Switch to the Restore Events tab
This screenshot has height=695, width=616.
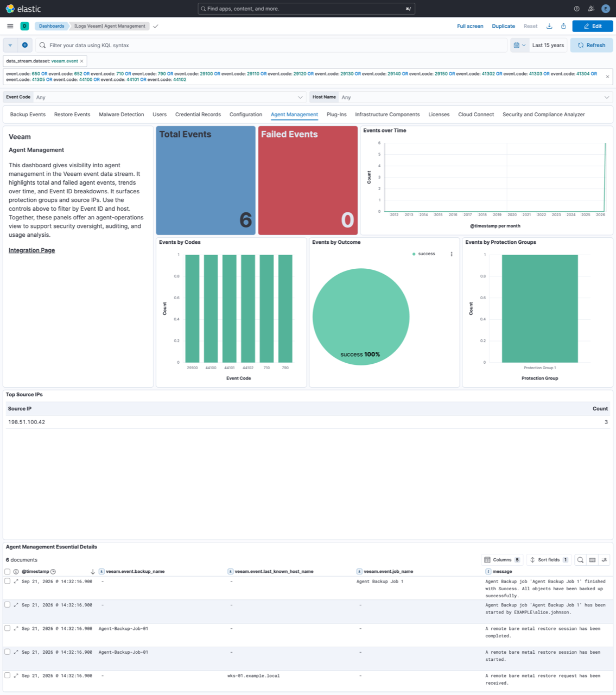(72, 115)
